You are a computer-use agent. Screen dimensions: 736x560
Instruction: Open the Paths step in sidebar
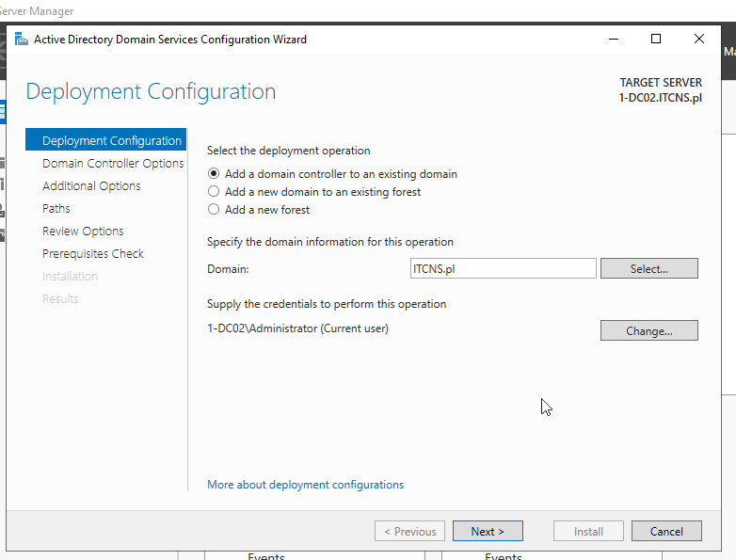pyautogui.click(x=56, y=209)
